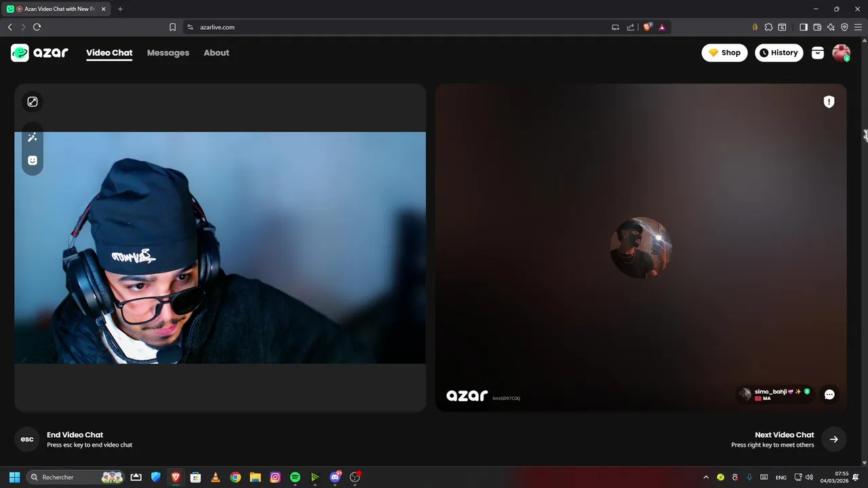Click the ENG language indicator
Viewport: 868px width, 488px height.
pos(781,477)
